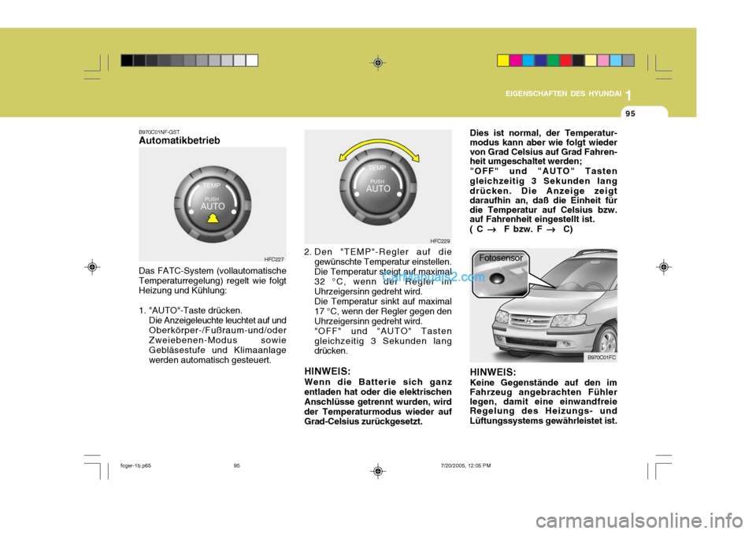Click the code B970C01NF-GST above the heading
The image size is (756, 534).
coord(159,132)
